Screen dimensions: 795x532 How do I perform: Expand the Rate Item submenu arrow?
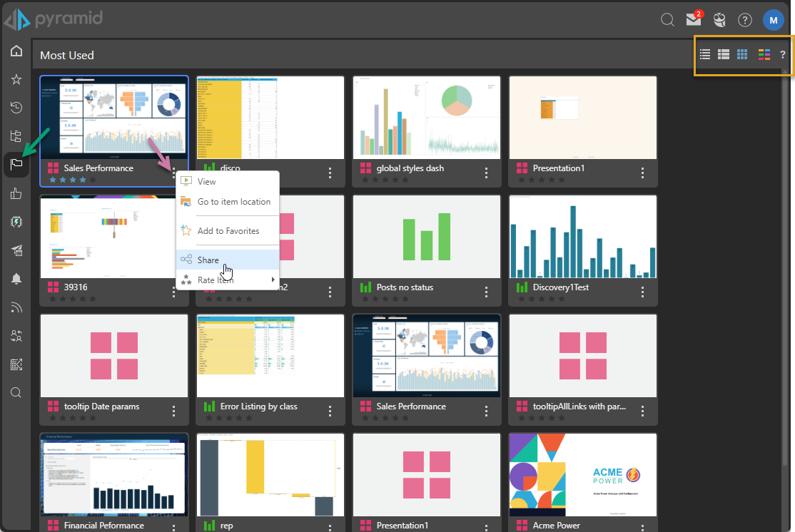(x=273, y=280)
